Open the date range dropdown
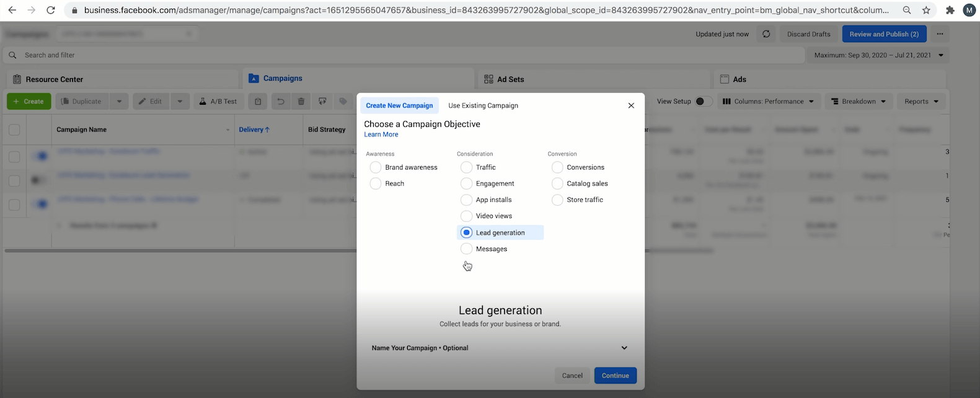 pyautogui.click(x=877, y=55)
